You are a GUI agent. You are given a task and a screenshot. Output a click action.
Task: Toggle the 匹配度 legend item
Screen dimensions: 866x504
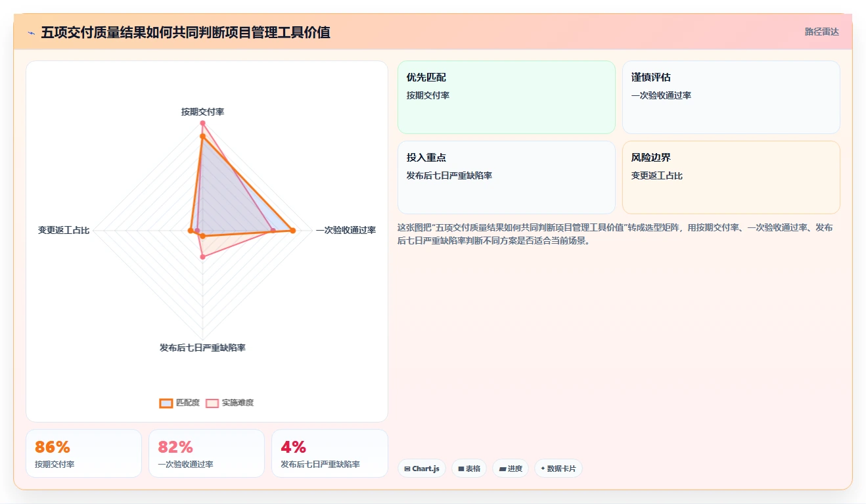pyautogui.click(x=179, y=403)
